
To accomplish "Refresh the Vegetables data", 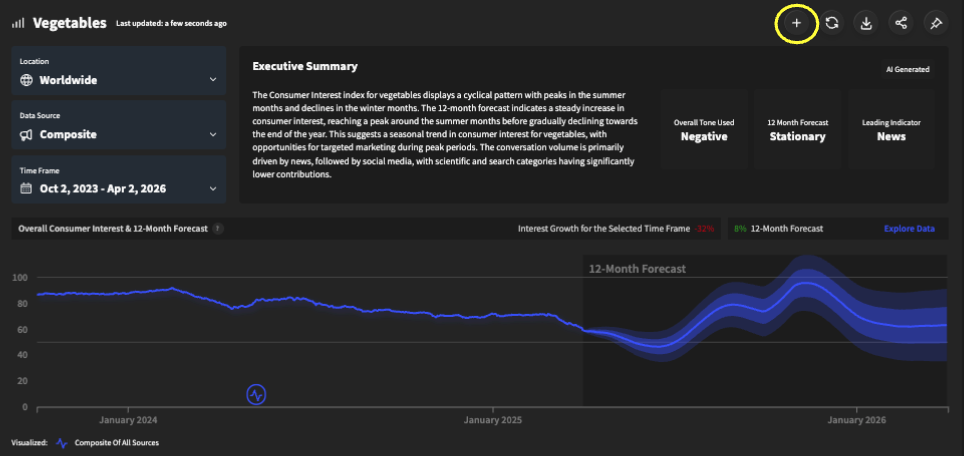I will [831, 23].
